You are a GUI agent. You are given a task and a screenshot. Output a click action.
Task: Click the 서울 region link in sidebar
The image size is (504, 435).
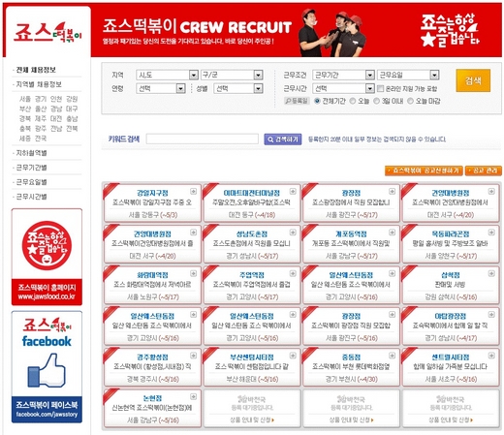pos(25,99)
